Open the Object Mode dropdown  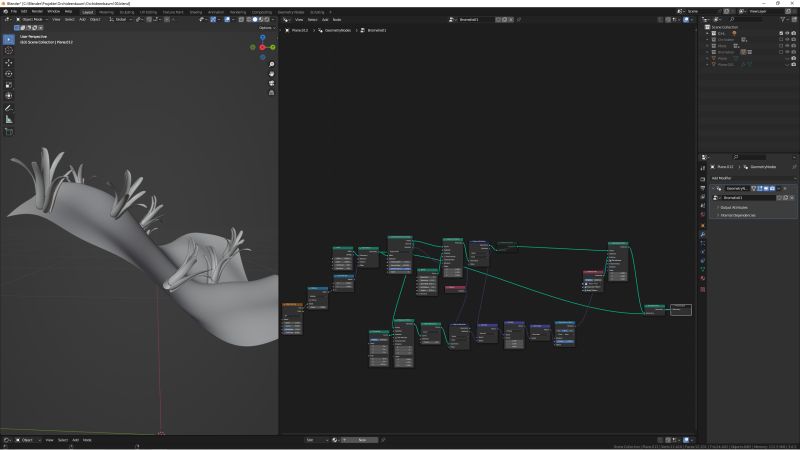click(x=30, y=19)
